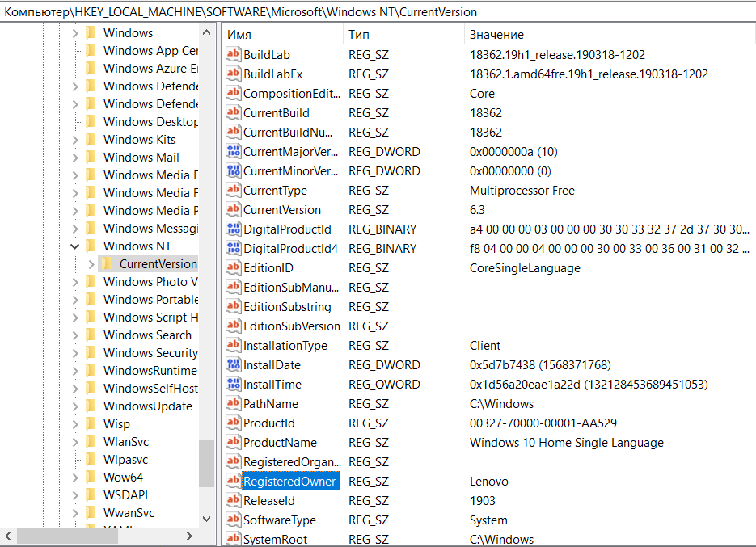Select the CurrentBuildNu... value name

pos(287,132)
